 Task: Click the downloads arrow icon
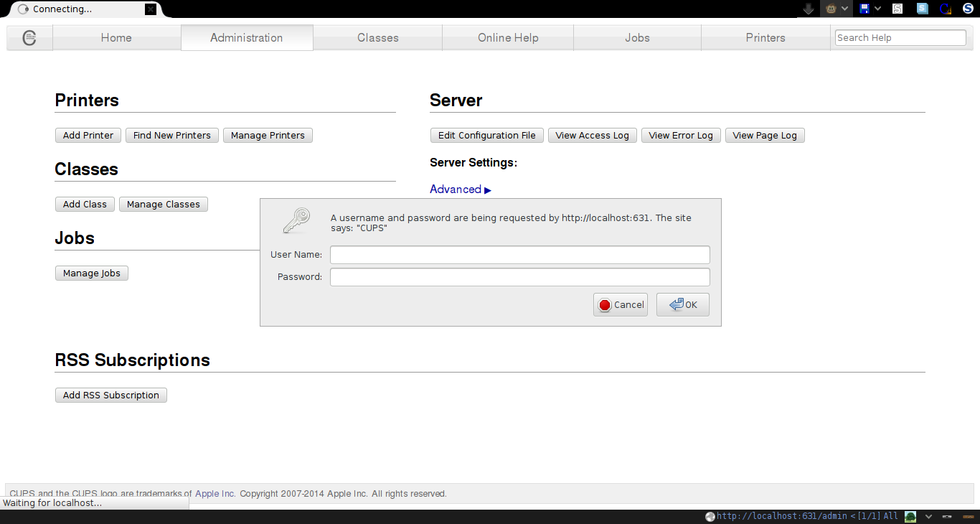click(809, 9)
